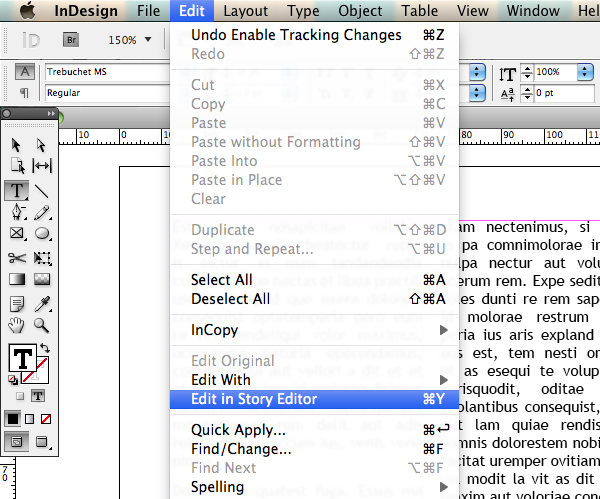This screenshot has height=499, width=600.
Task: Expand the Edit With submenu
Action: 443,380
